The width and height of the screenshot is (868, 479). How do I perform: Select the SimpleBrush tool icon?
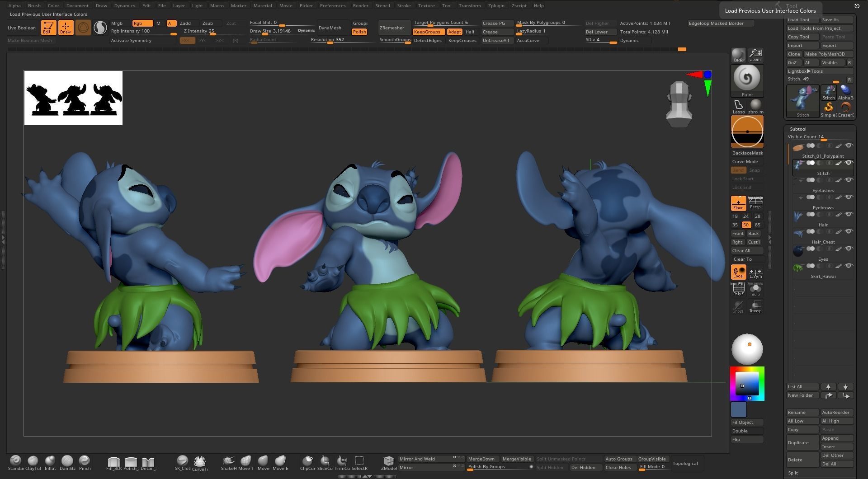[x=829, y=109]
